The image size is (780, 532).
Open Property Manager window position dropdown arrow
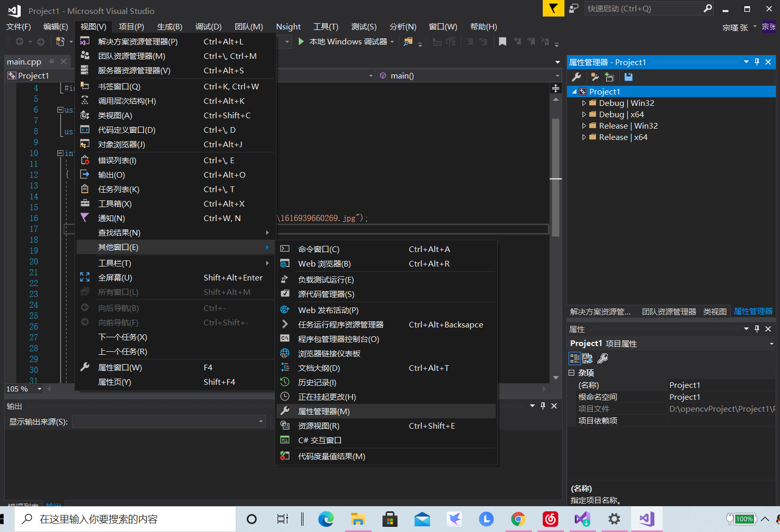[746, 62]
